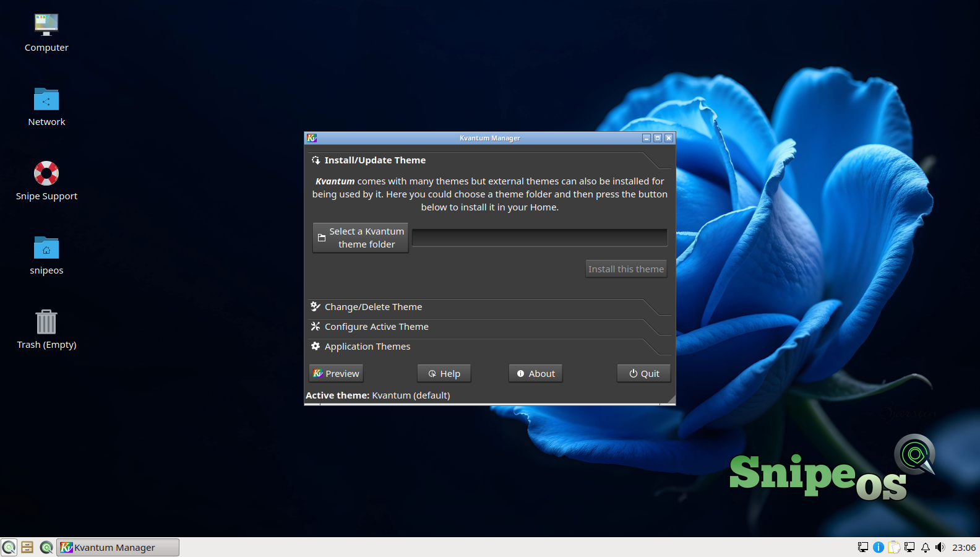Select the Trash (Empty) desktop icon

[46, 330]
